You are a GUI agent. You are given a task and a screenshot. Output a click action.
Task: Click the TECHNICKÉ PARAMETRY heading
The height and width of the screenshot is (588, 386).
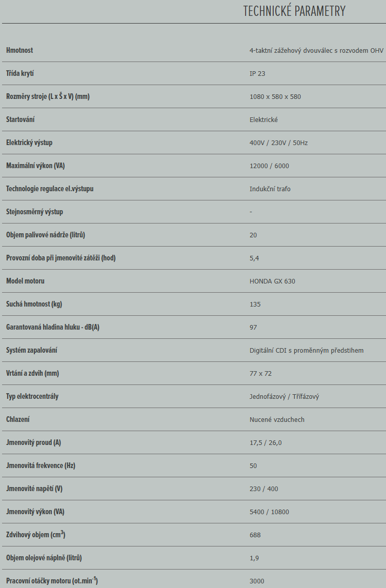(294, 11)
